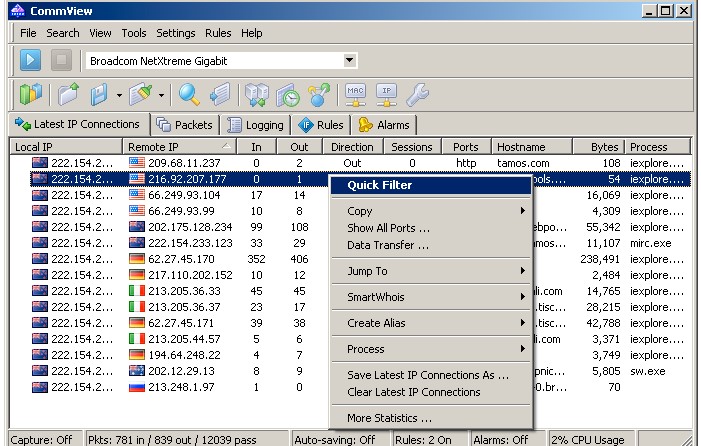Click the IP aliases toolbar icon

click(x=386, y=95)
